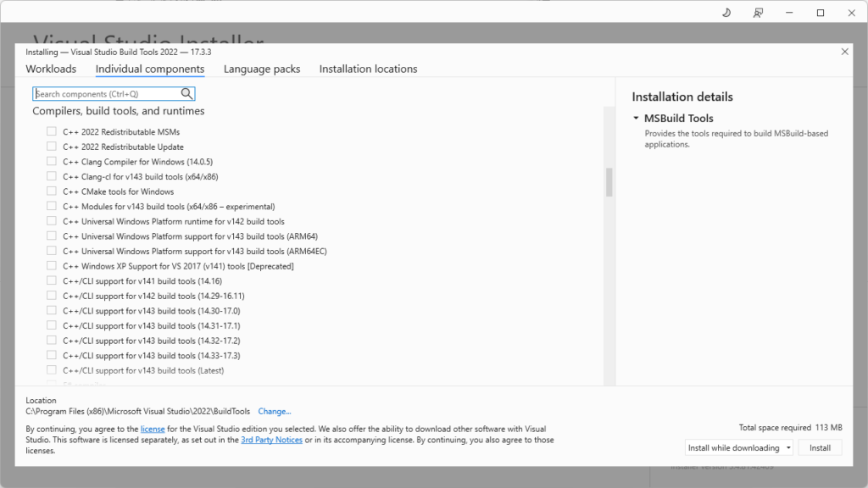Select C++ Clang-cl for v143 build tools checkbox
Image resolution: width=868 pixels, height=488 pixels.
[52, 176]
